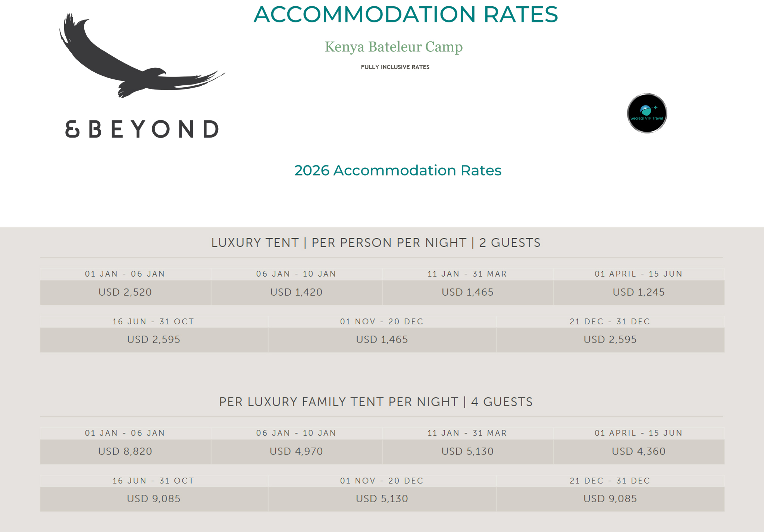
Task: Select the USD 2,520 rate cell
Action: coord(125,292)
